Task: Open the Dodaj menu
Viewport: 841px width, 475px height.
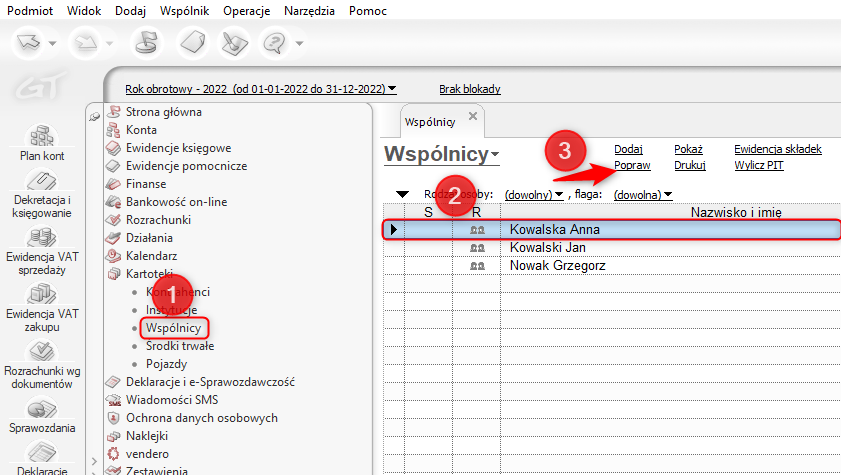Action: (130, 11)
